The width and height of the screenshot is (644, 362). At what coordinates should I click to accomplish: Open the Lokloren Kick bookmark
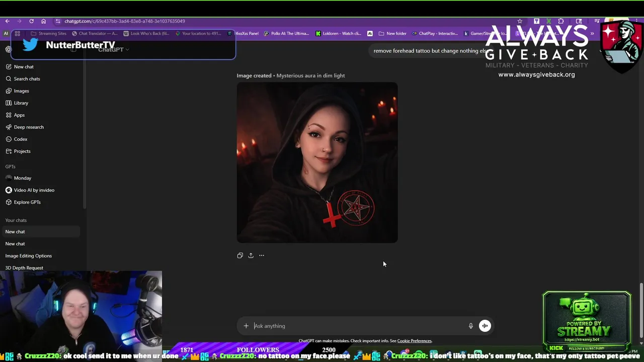pos(338,34)
